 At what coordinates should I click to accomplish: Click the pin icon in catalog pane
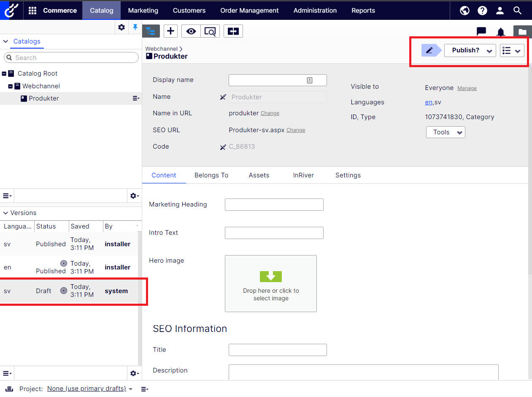pyautogui.click(x=135, y=27)
